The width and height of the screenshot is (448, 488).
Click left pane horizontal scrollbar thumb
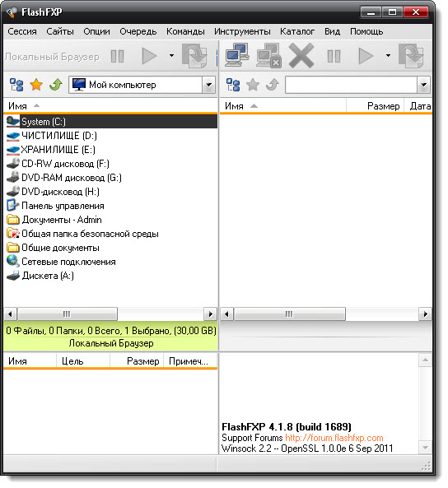pyautogui.click(x=68, y=314)
